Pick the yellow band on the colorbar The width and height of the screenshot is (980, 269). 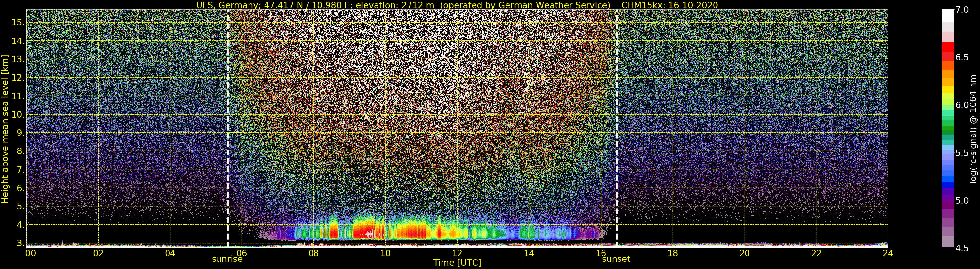[948, 90]
